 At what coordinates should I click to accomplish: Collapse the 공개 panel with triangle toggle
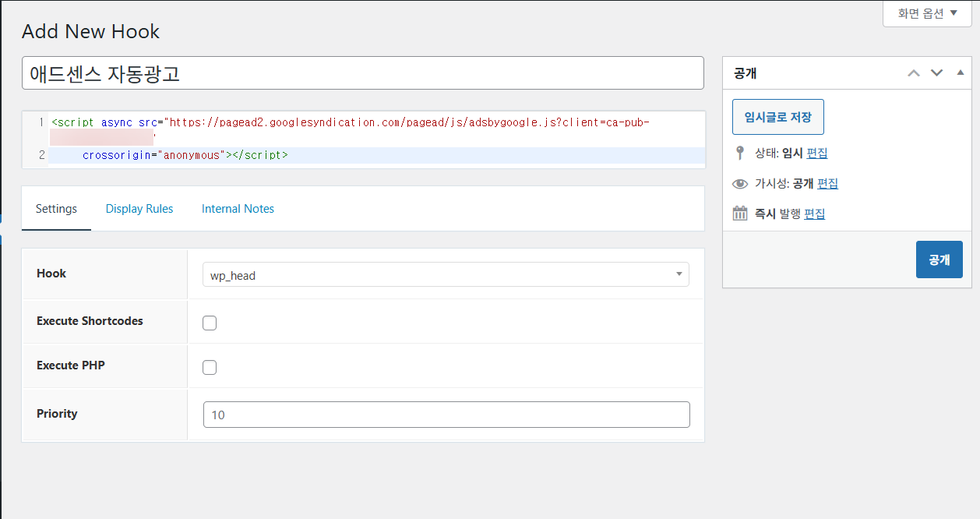click(x=960, y=72)
